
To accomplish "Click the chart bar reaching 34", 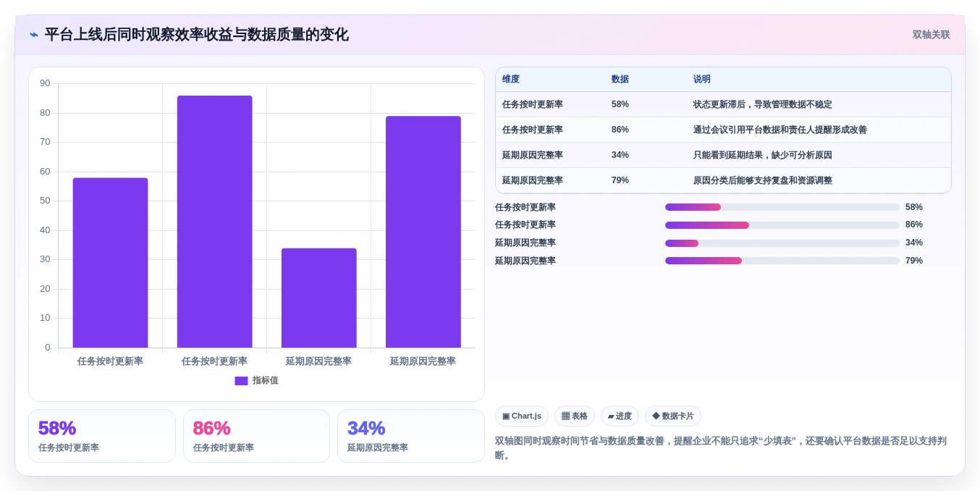I will click(x=318, y=298).
